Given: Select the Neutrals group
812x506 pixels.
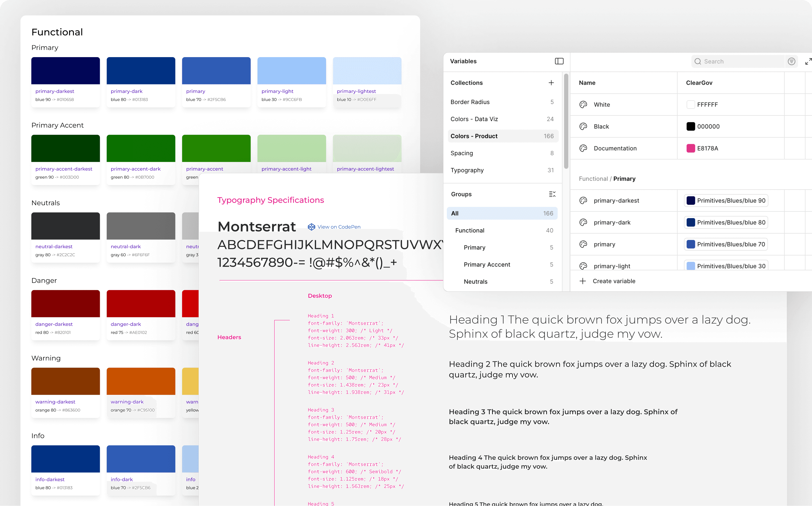Looking at the screenshot, I should click(x=475, y=282).
